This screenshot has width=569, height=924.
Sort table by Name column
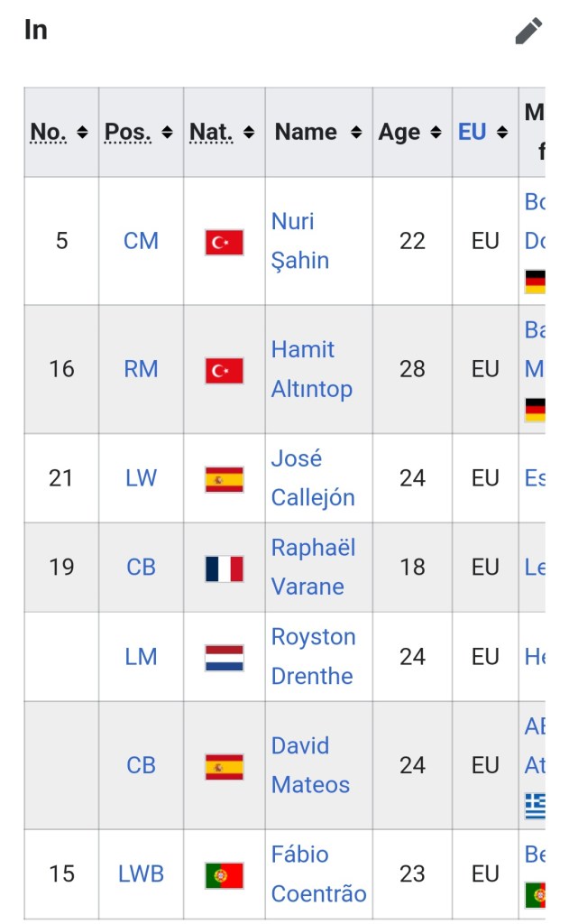tap(356, 133)
